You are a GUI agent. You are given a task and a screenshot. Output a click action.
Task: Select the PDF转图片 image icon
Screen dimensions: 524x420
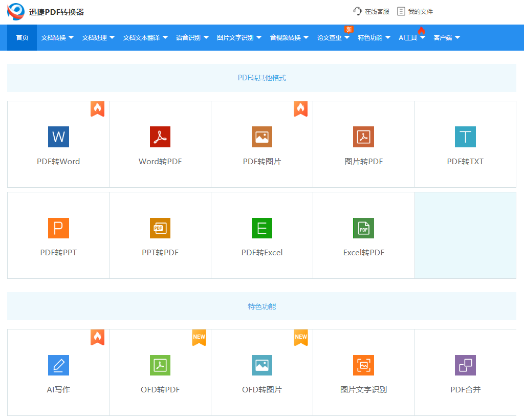tap(262, 137)
